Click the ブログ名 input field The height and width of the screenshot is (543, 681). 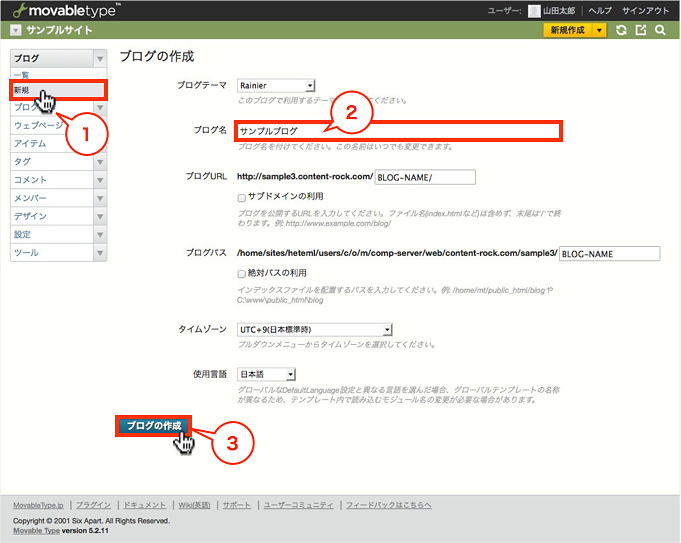pyautogui.click(x=398, y=131)
